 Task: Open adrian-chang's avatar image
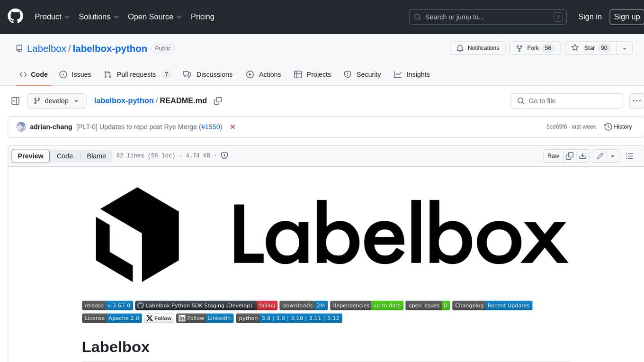click(x=21, y=127)
